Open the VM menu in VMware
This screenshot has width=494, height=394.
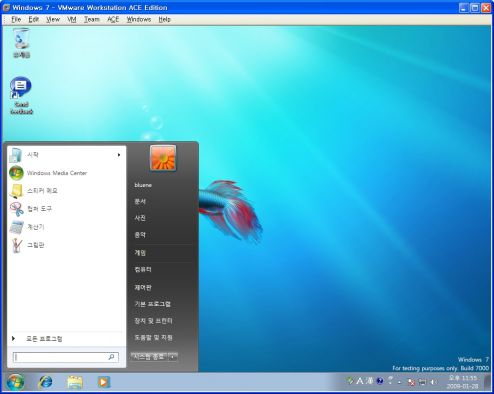pos(72,20)
